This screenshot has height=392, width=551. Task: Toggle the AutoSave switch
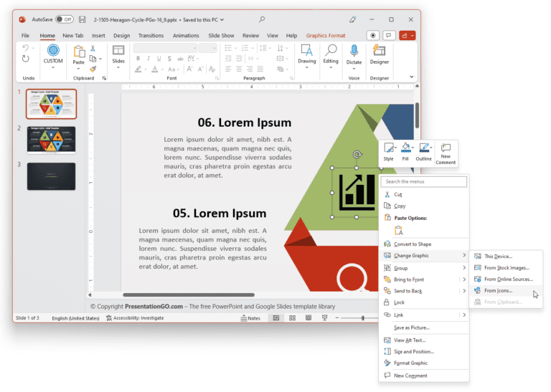(65, 19)
